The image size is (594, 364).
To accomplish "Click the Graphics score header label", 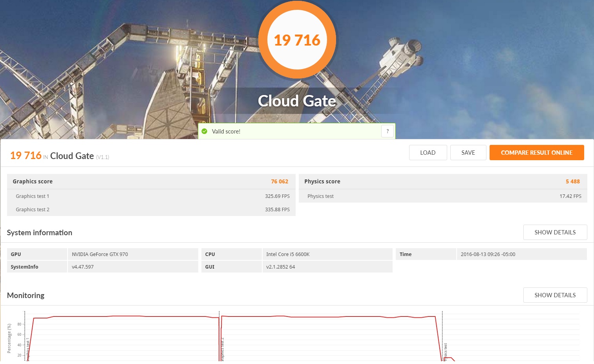I will (x=33, y=181).
